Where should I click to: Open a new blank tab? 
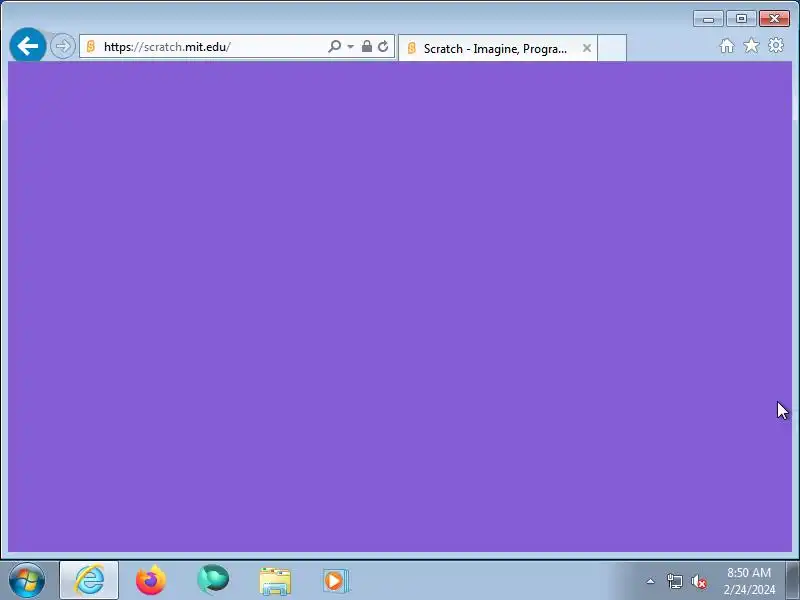(x=612, y=48)
